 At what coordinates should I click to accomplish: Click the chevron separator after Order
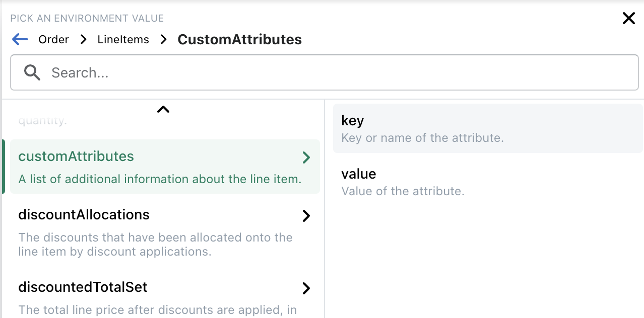[x=83, y=40]
